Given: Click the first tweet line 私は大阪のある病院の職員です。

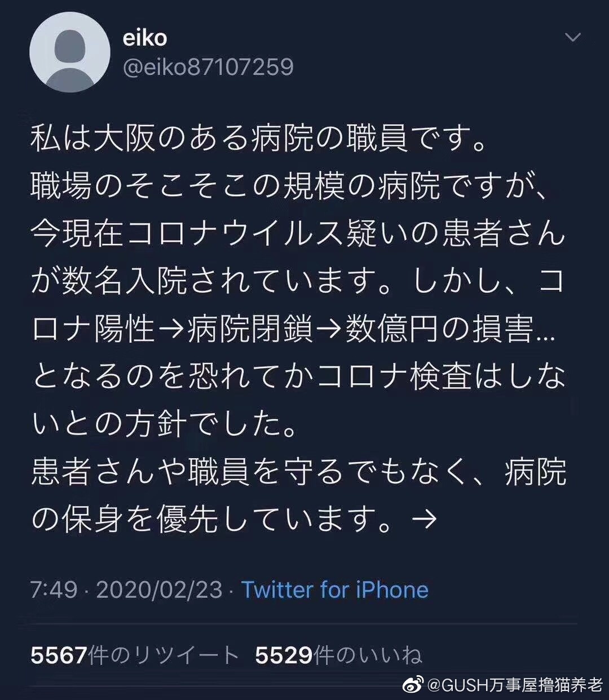Looking at the screenshot, I should coord(259,139).
